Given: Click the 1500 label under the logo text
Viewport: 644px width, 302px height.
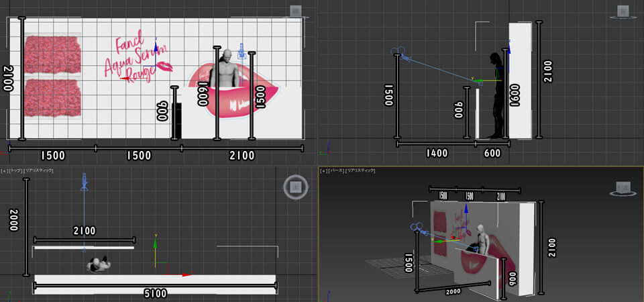Looking at the screenshot, I should [140, 156].
